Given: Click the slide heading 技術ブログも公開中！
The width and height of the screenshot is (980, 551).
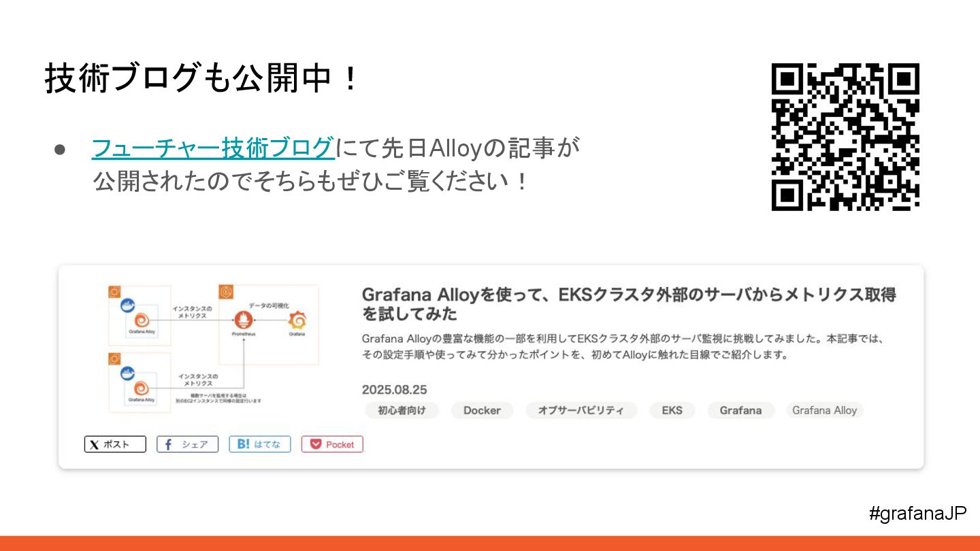Looking at the screenshot, I should point(201,78).
